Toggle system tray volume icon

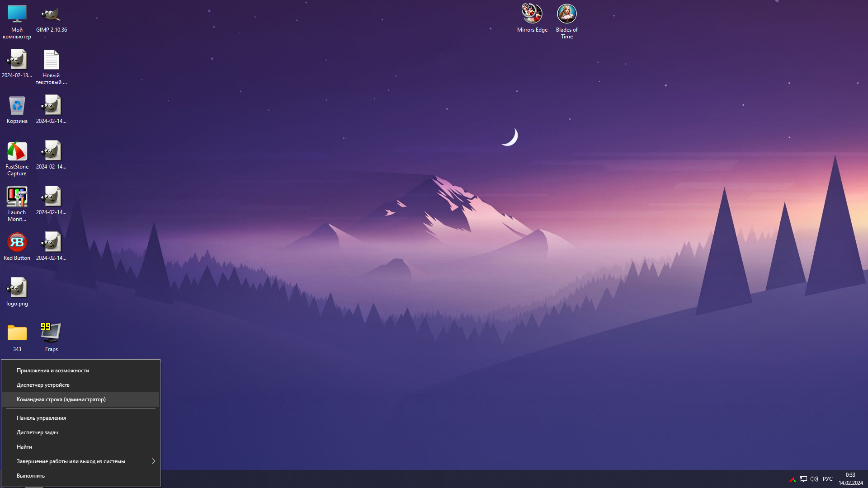[814, 479]
